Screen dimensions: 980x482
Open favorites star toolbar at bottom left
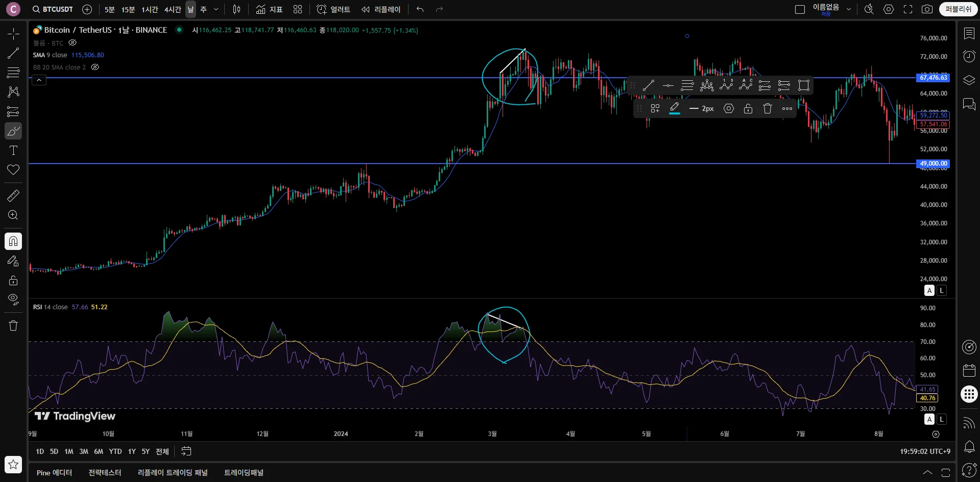pos(13,464)
